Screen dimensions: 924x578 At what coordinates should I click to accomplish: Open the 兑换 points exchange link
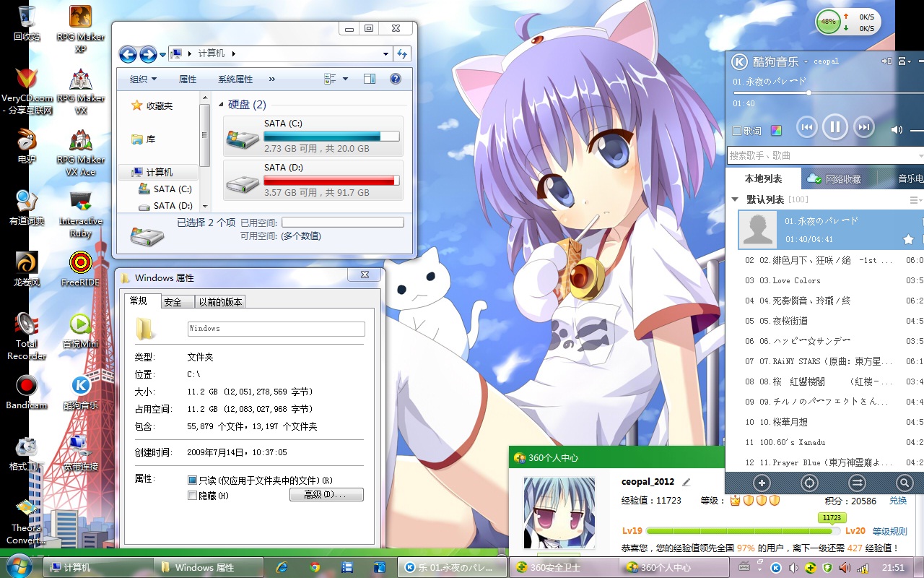(x=898, y=501)
